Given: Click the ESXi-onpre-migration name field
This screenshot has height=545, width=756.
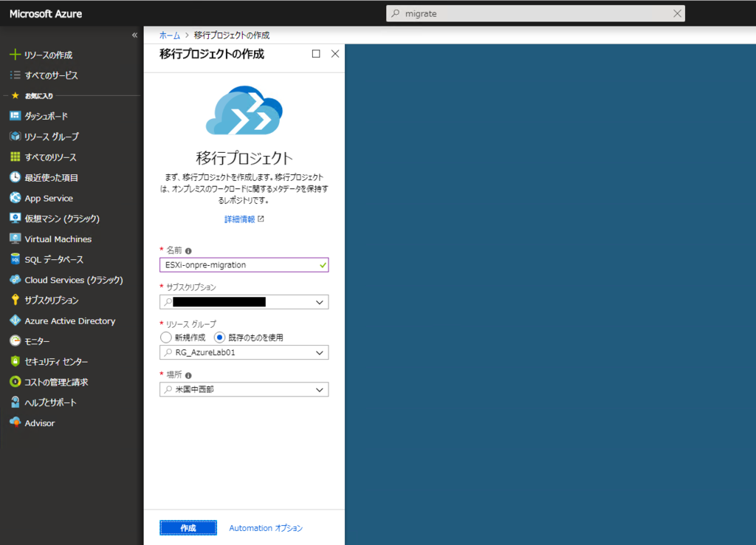Looking at the screenshot, I should point(244,265).
